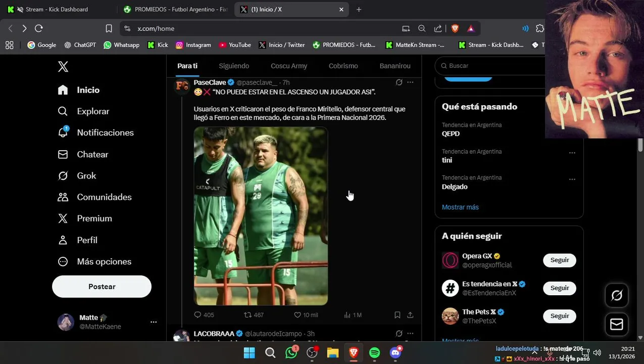644x364 pixels.
Task: Open Comunidades from sidebar
Action: (94, 197)
